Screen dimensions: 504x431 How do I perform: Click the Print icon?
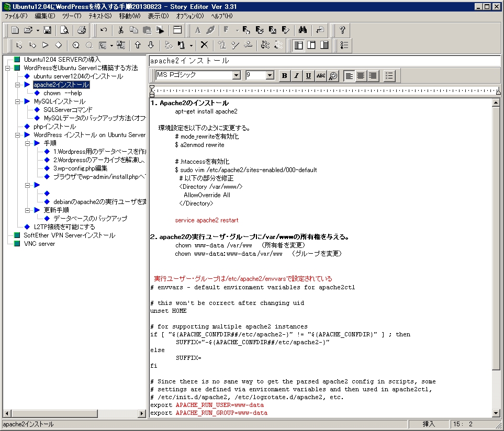pos(82,30)
